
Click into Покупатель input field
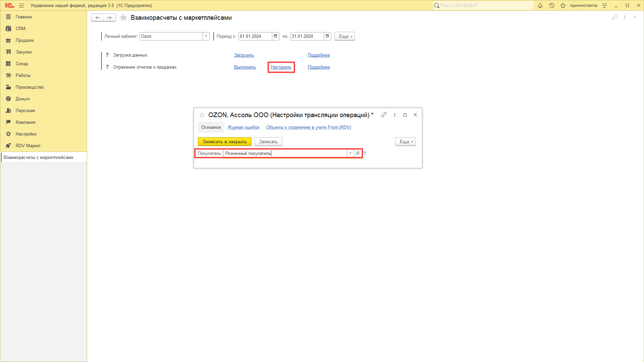coord(285,153)
